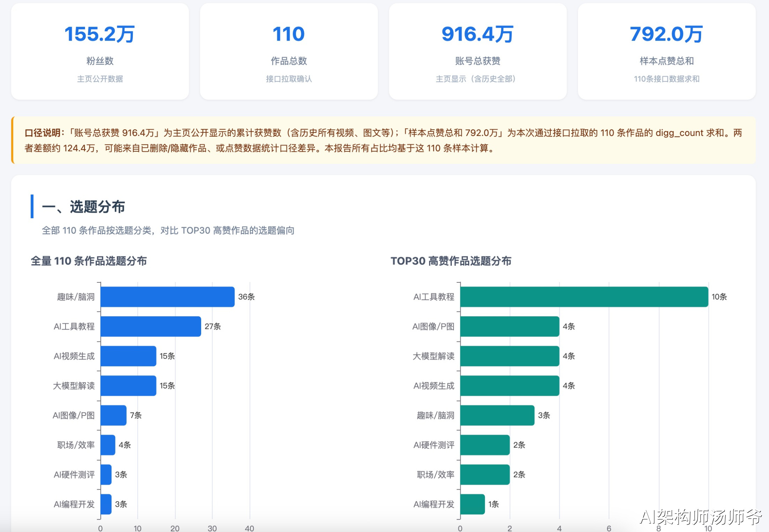This screenshot has height=532, width=769.
Task: Click the blue AI硬件测评 3条 bar
Action: 106,474
